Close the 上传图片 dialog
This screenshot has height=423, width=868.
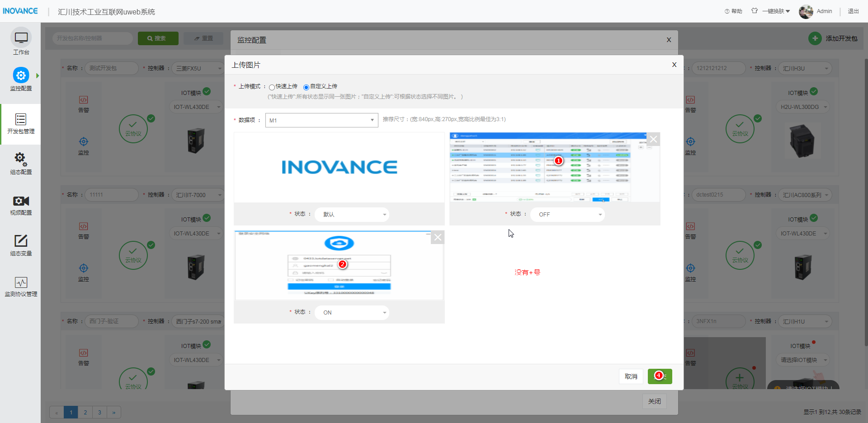click(674, 65)
